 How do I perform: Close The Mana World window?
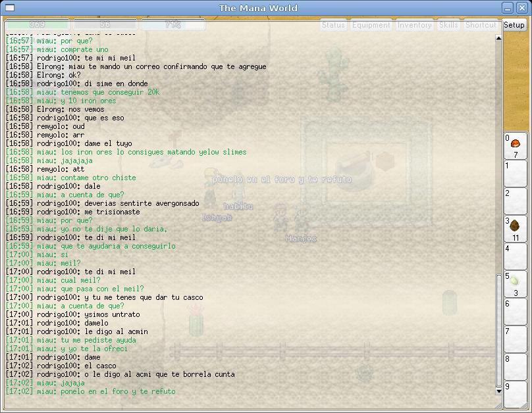tap(522, 8)
